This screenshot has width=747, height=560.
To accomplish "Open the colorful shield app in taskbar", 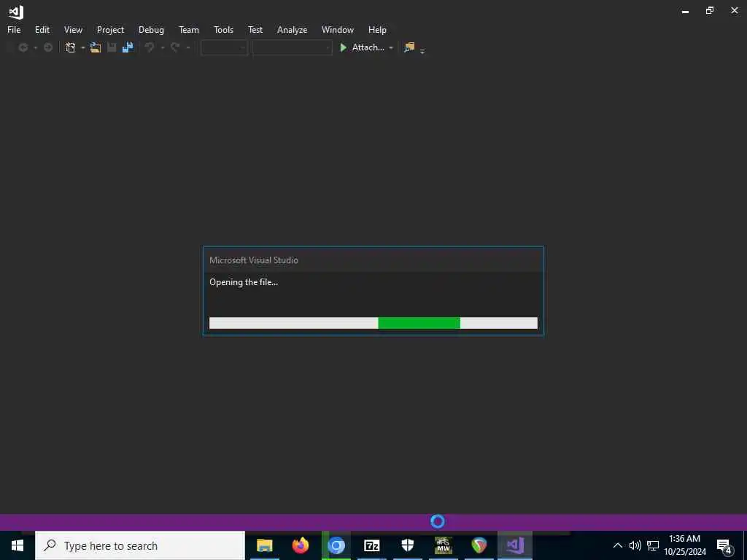I will 479,545.
